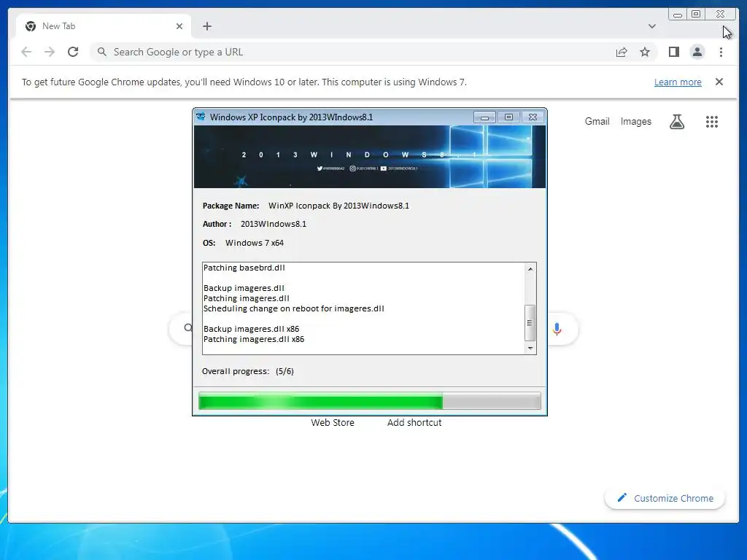This screenshot has width=747, height=560.
Task: Click the Search Labs flask icon
Action: tap(676, 122)
